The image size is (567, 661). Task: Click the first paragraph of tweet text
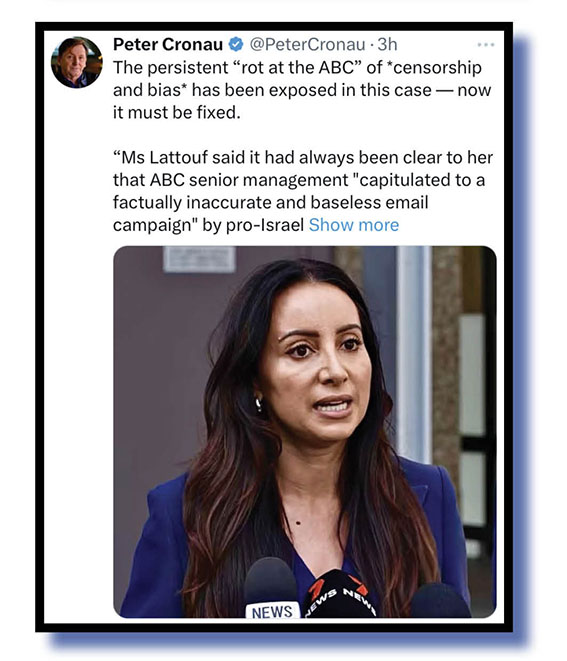[302, 90]
